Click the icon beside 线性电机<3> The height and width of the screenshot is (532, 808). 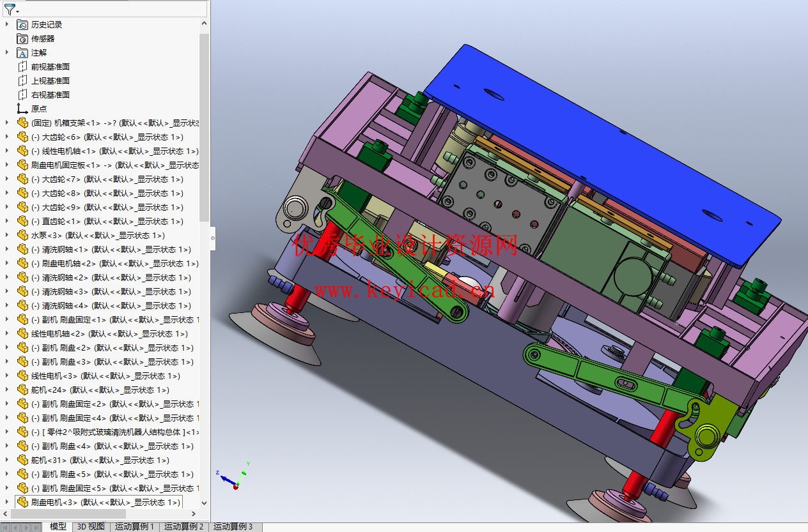pyautogui.click(x=22, y=376)
